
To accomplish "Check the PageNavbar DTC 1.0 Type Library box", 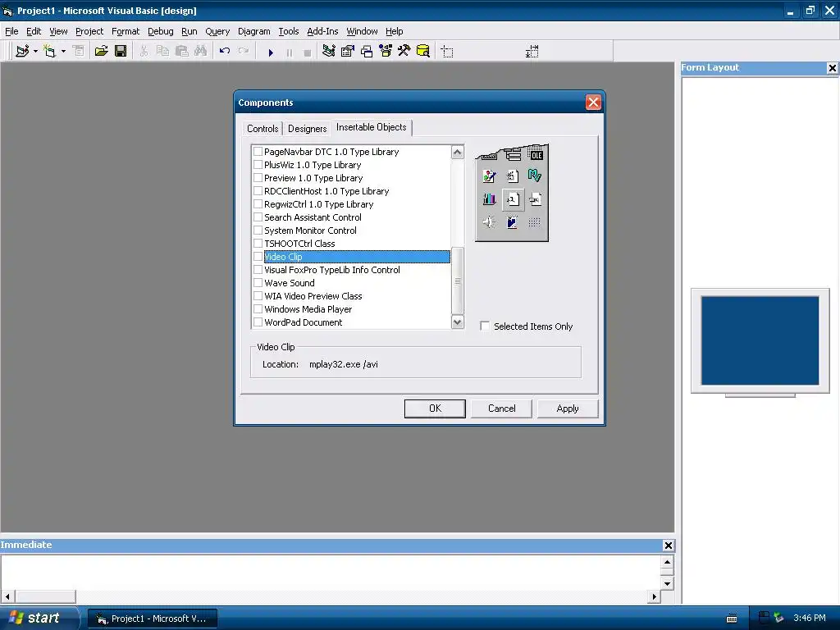I will tap(258, 152).
